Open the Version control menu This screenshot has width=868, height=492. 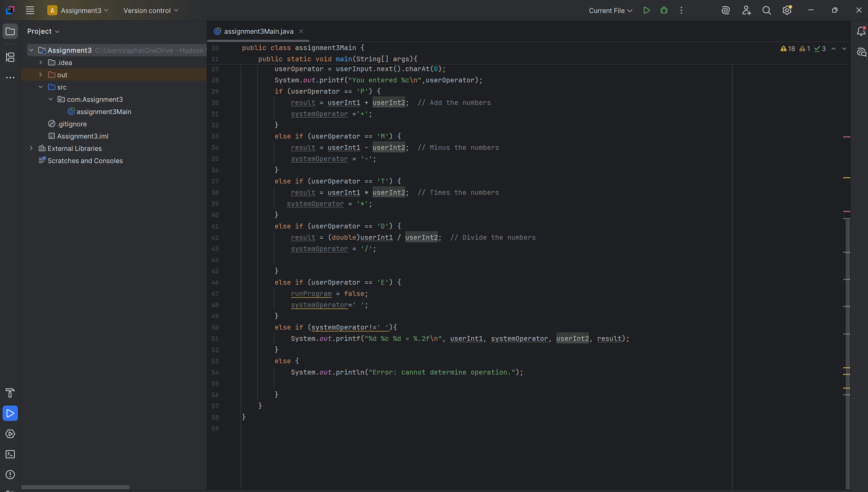click(151, 11)
